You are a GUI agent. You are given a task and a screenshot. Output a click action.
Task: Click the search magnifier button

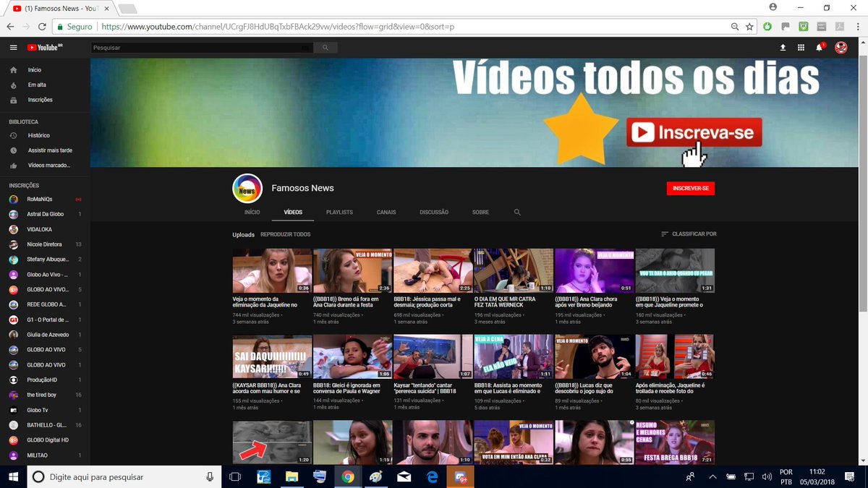click(325, 48)
